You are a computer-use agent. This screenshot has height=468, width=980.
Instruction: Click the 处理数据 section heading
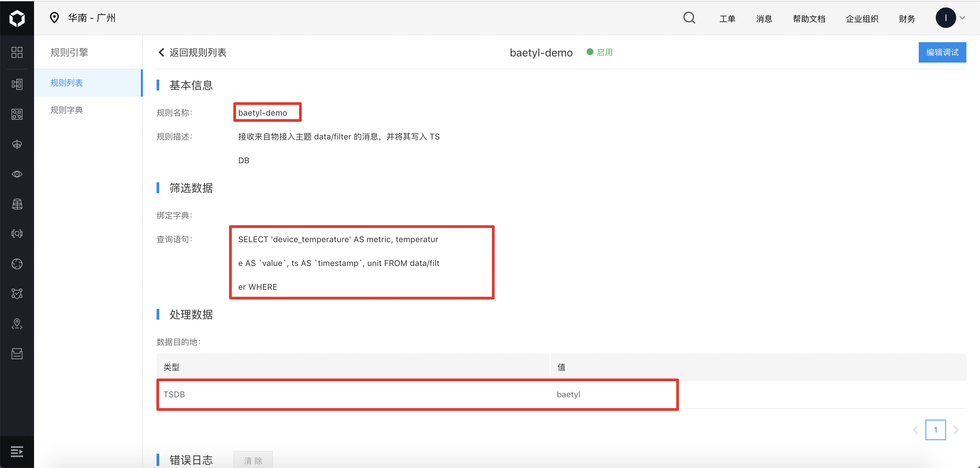[x=191, y=314]
